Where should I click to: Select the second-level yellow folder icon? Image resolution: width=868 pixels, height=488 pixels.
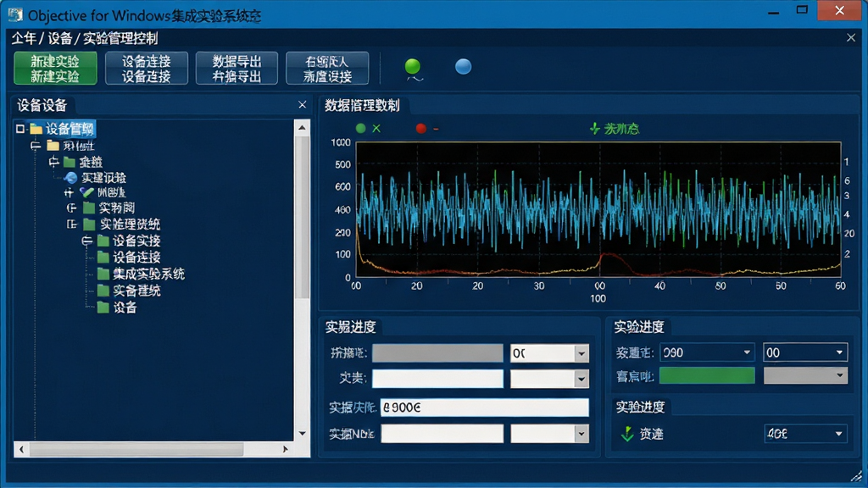(x=53, y=146)
